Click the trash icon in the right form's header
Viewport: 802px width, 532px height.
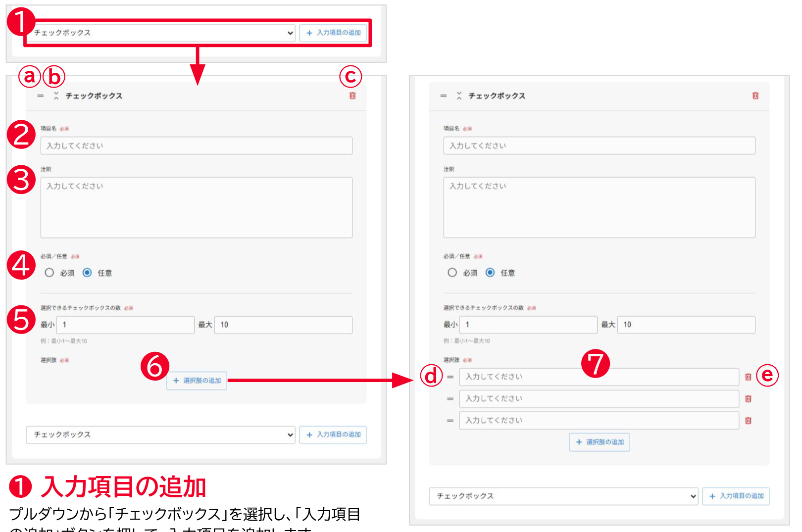(x=755, y=96)
